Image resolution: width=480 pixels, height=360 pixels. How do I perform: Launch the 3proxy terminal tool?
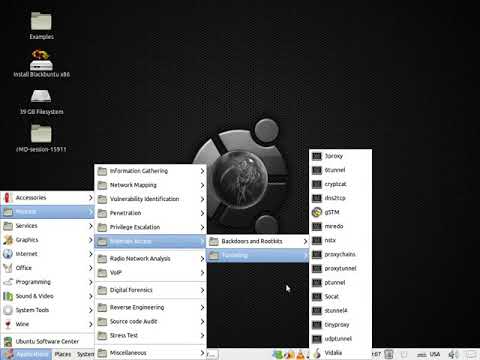coord(340,156)
